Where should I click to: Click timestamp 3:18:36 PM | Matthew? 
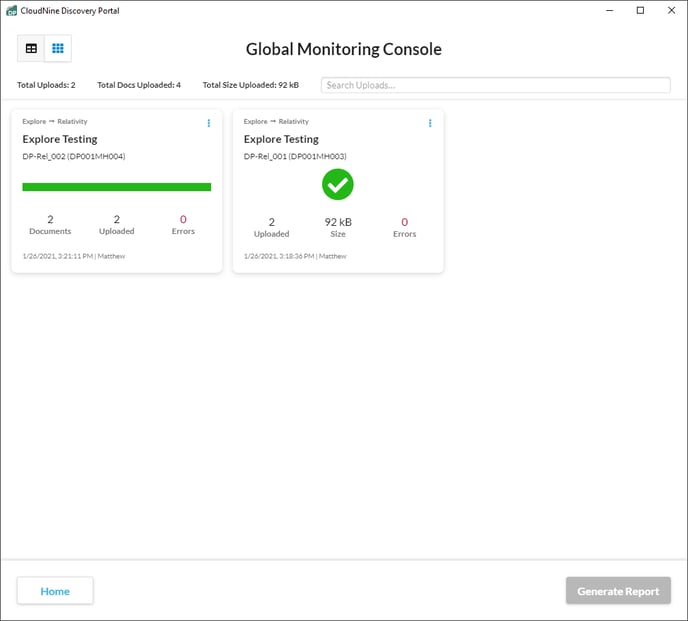click(295, 256)
